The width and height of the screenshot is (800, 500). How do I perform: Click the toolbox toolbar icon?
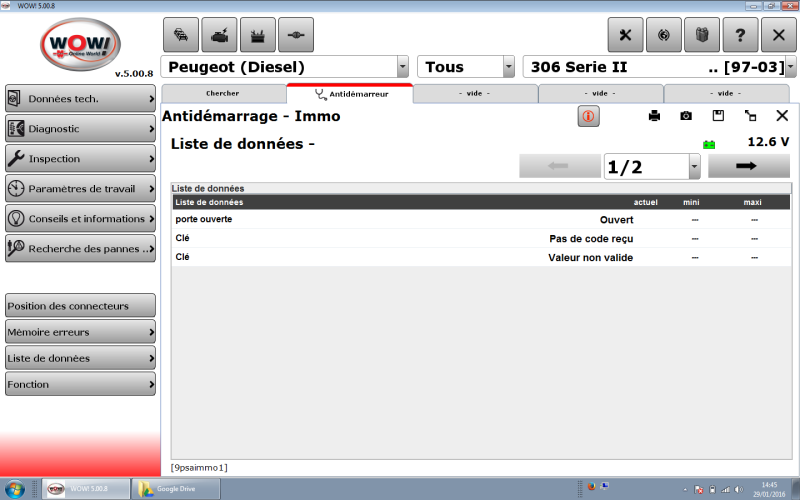click(x=258, y=35)
